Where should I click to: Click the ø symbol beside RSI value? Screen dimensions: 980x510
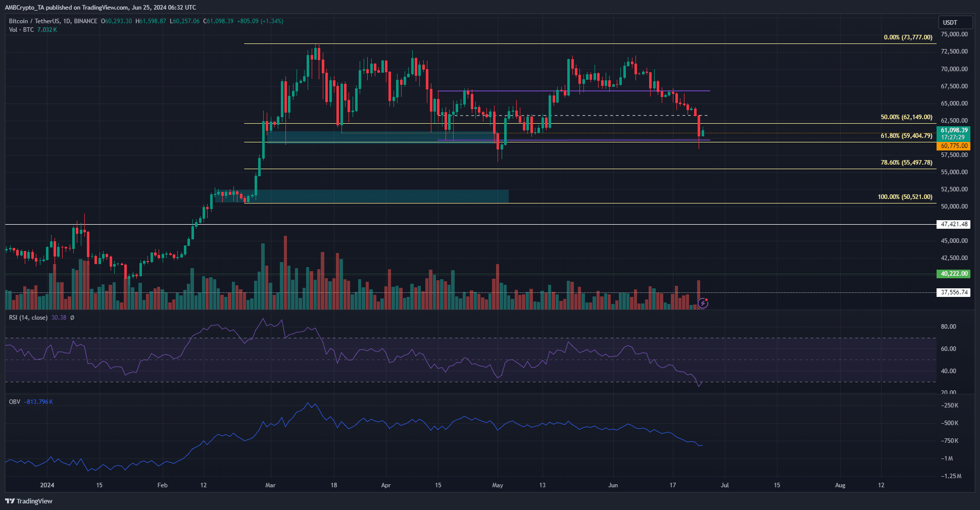tap(72, 318)
